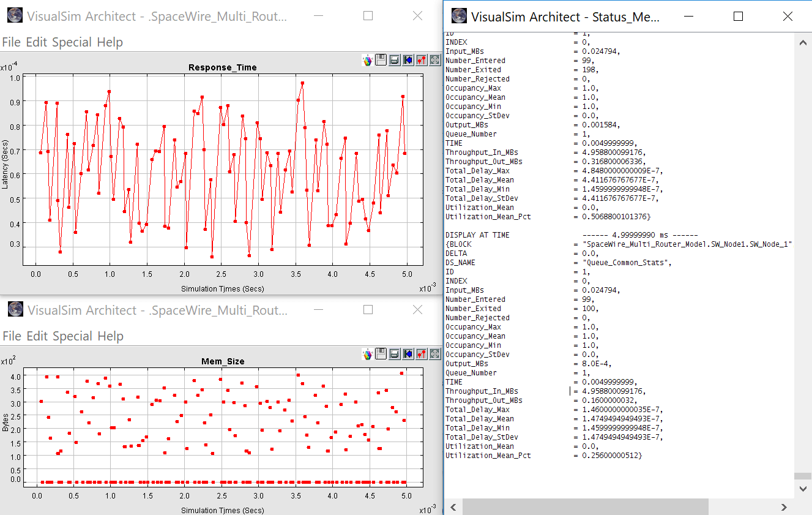The height and width of the screenshot is (515, 812).
Task: Open plot format settings for Mem_Size
Action: pos(421,354)
